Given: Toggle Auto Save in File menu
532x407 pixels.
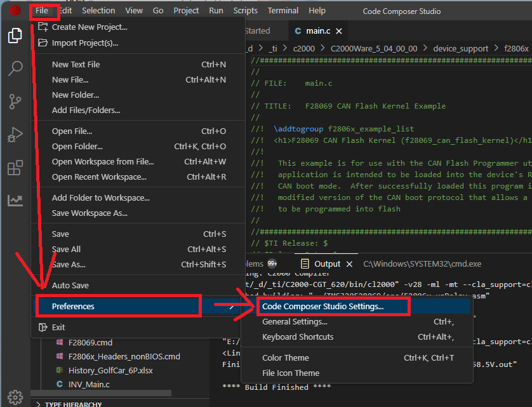Looking at the screenshot, I should (x=138, y=286).
